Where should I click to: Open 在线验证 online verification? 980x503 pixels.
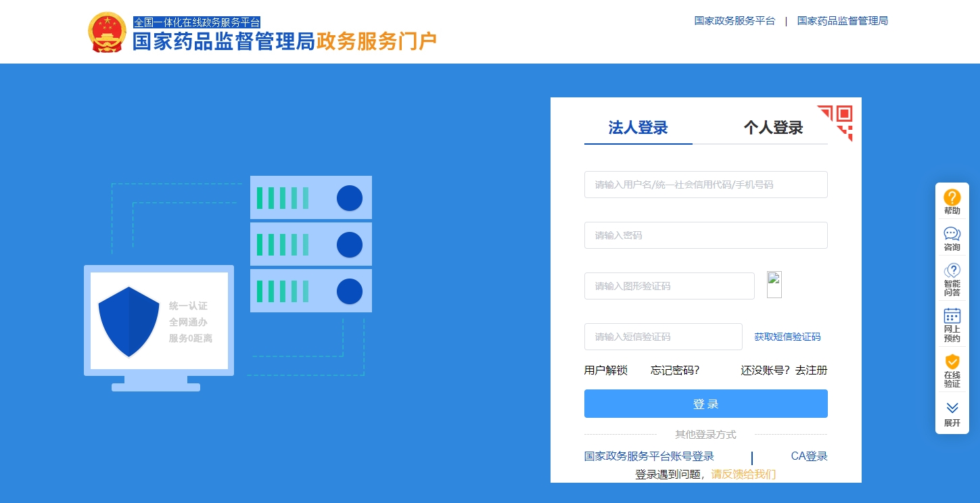(952, 370)
